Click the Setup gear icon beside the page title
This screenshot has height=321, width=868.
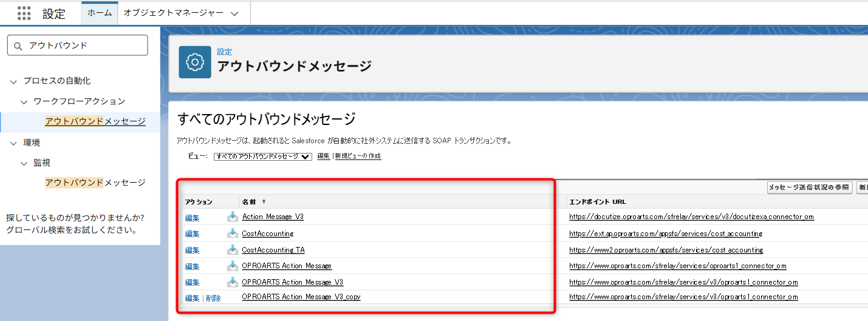pyautogui.click(x=194, y=62)
